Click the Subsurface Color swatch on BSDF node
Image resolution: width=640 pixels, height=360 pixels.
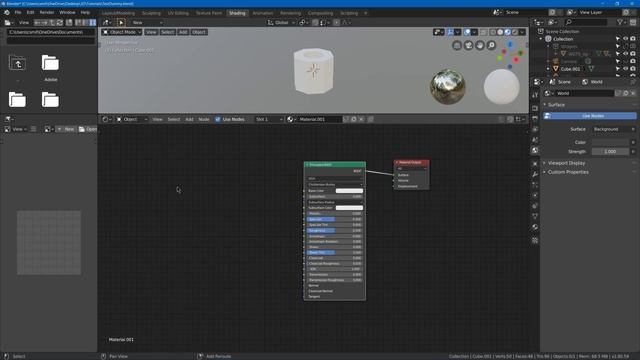(x=349, y=208)
